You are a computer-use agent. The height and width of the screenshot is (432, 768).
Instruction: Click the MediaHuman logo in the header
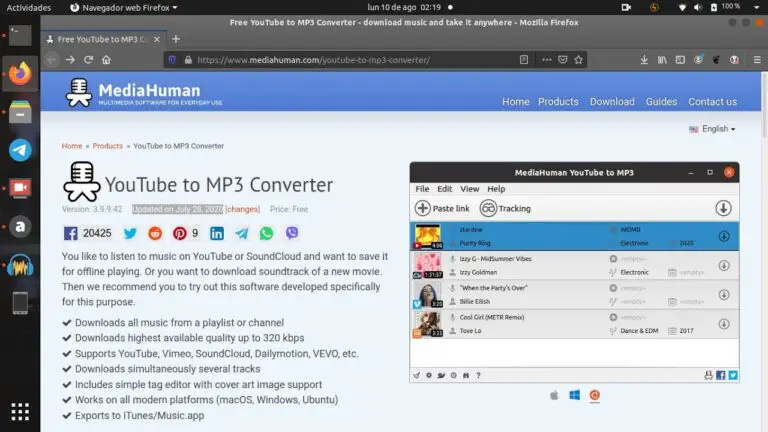pos(144,93)
